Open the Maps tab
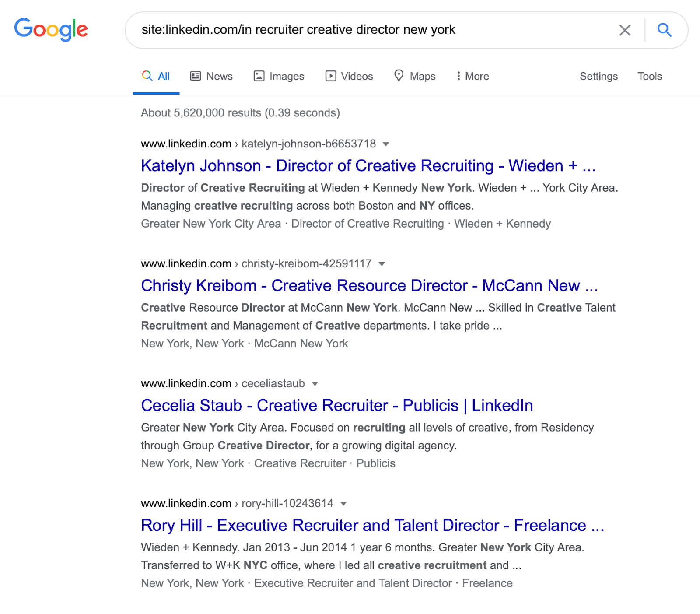Screen dimensions: 700x614 click(415, 76)
